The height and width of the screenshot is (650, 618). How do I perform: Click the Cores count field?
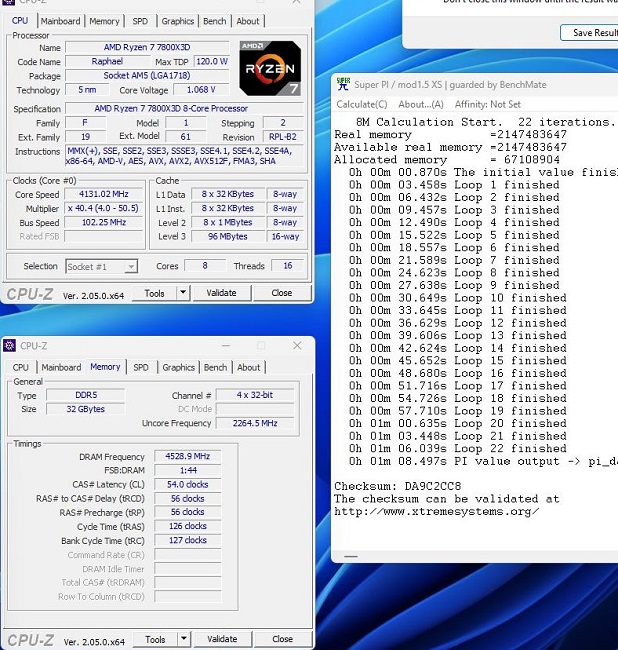tap(205, 266)
